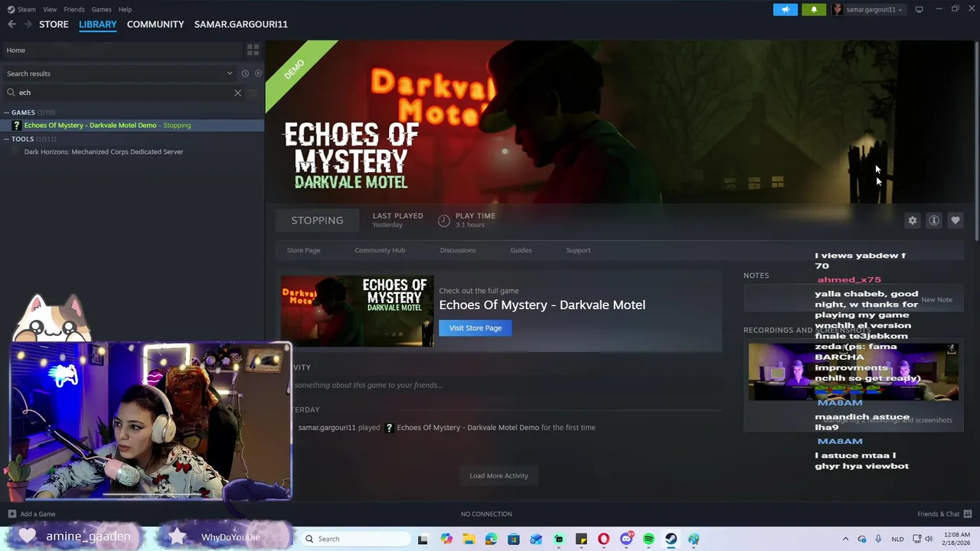980x551 pixels.
Task: Open the Community Hub link
Action: pos(380,250)
